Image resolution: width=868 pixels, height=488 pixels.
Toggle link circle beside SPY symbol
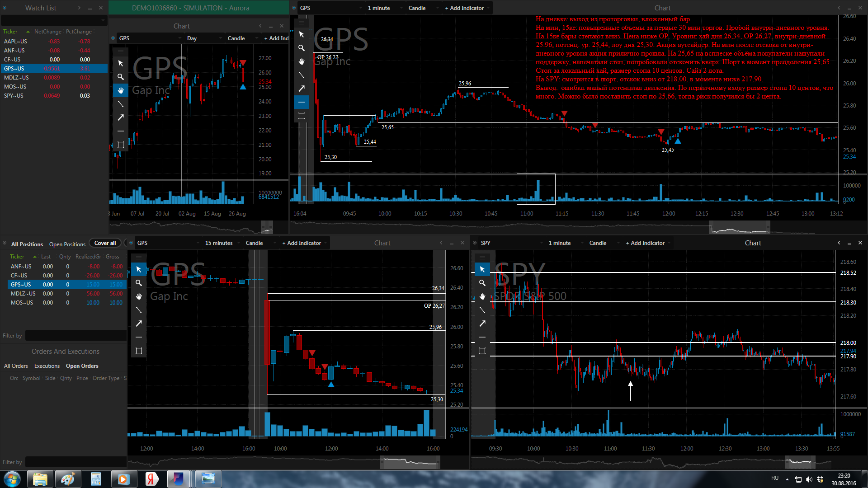coord(475,243)
